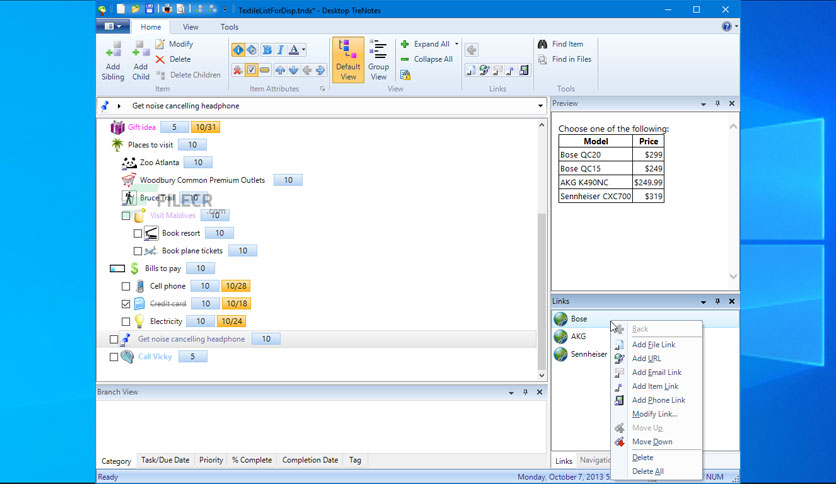This screenshot has width=836, height=484.
Task: Pin the Preview panel
Action: pyautogui.click(x=718, y=104)
